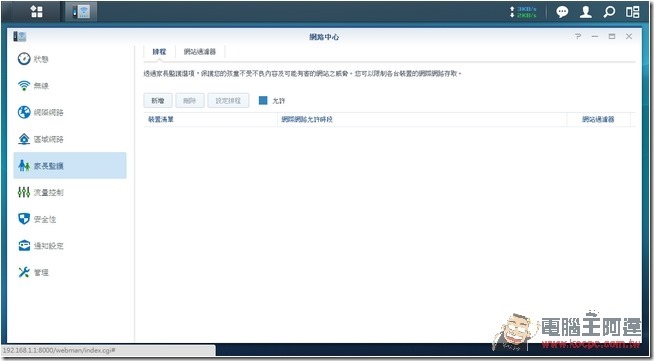Open the 區域網路 local network section

pos(70,139)
